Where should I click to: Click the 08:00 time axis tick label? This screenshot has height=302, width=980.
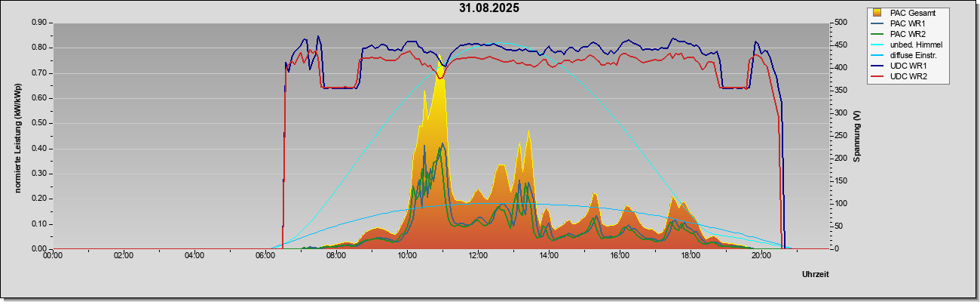(336, 257)
